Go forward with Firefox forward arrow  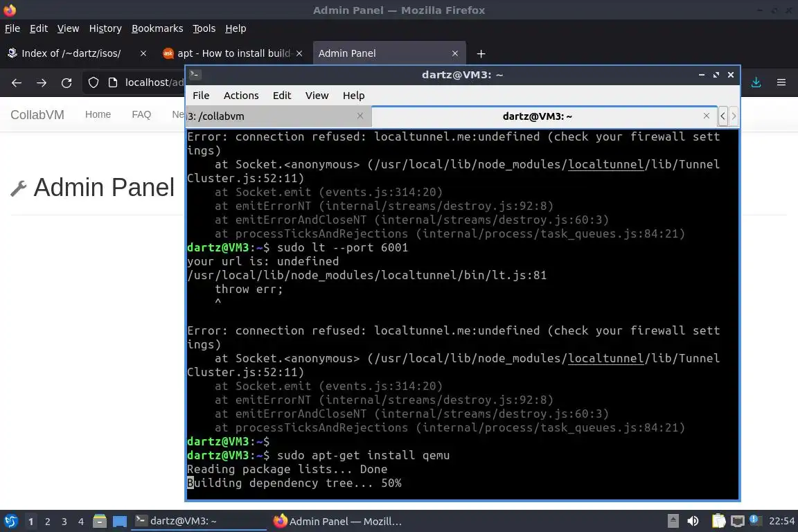pyautogui.click(x=42, y=82)
